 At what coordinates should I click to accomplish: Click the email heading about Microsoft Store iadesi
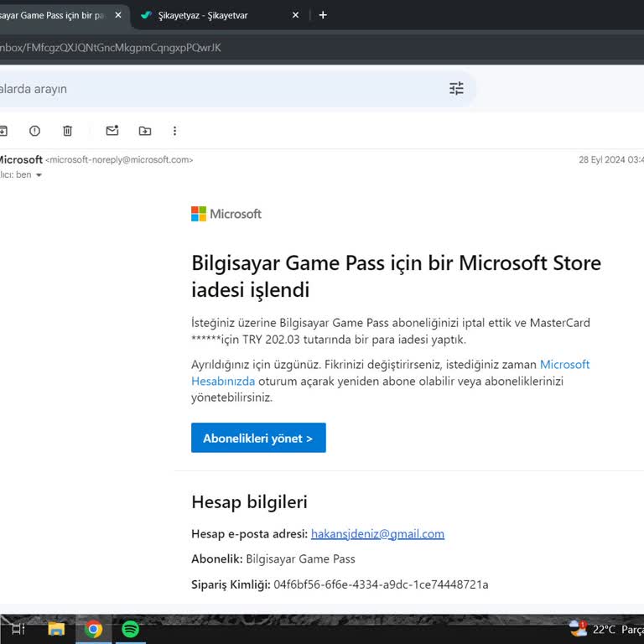[397, 276]
